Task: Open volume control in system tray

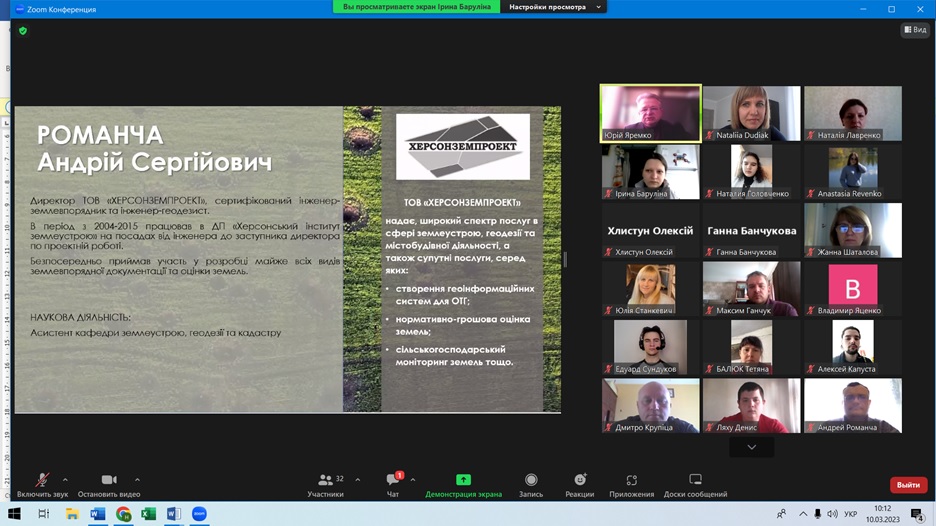Action: coord(832,514)
